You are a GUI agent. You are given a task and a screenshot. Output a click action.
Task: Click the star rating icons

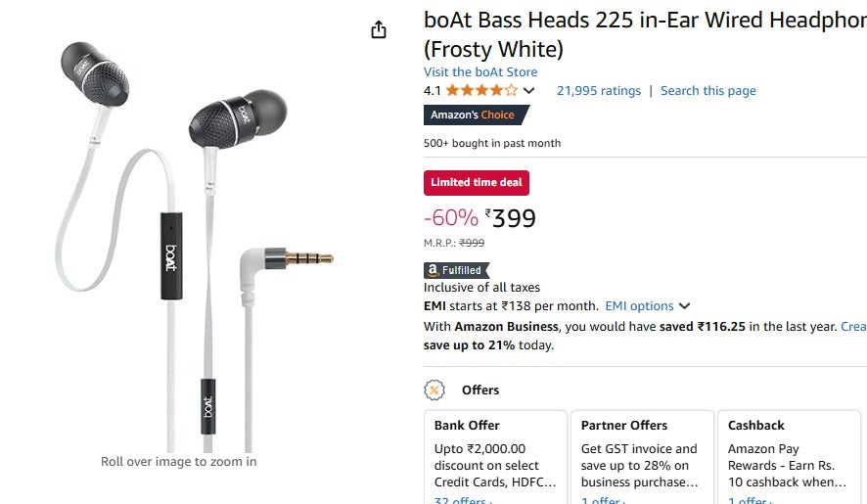(482, 91)
